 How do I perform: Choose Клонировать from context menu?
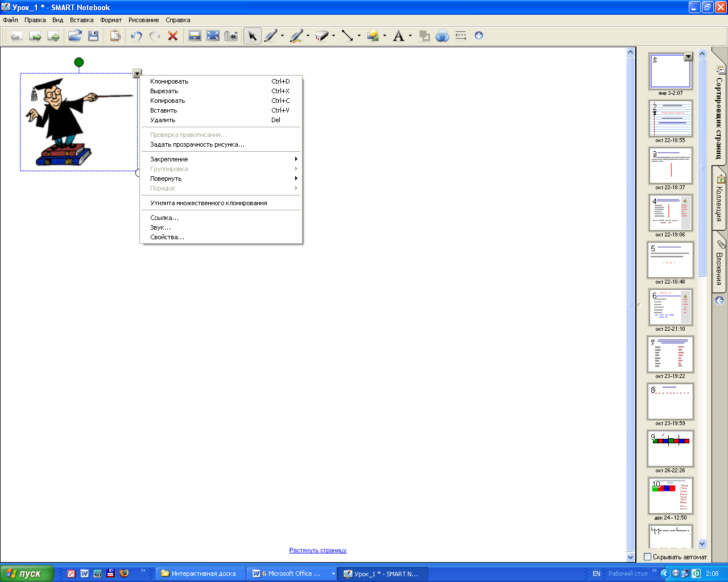pyautogui.click(x=221, y=81)
